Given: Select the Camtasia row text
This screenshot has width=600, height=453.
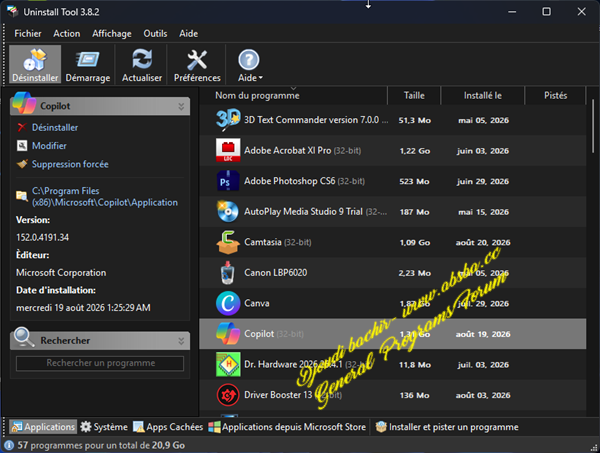Looking at the screenshot, I should [x=277, y=242].
